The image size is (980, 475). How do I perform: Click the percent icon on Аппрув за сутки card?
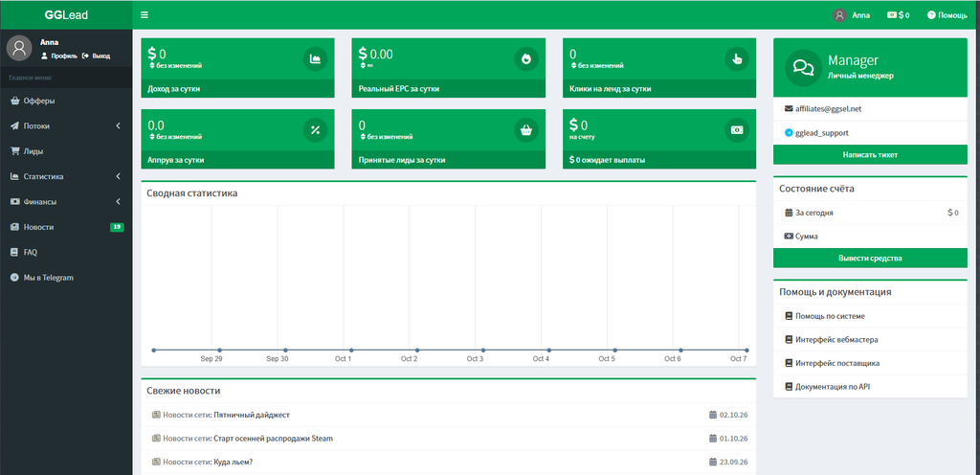[315, 130]
